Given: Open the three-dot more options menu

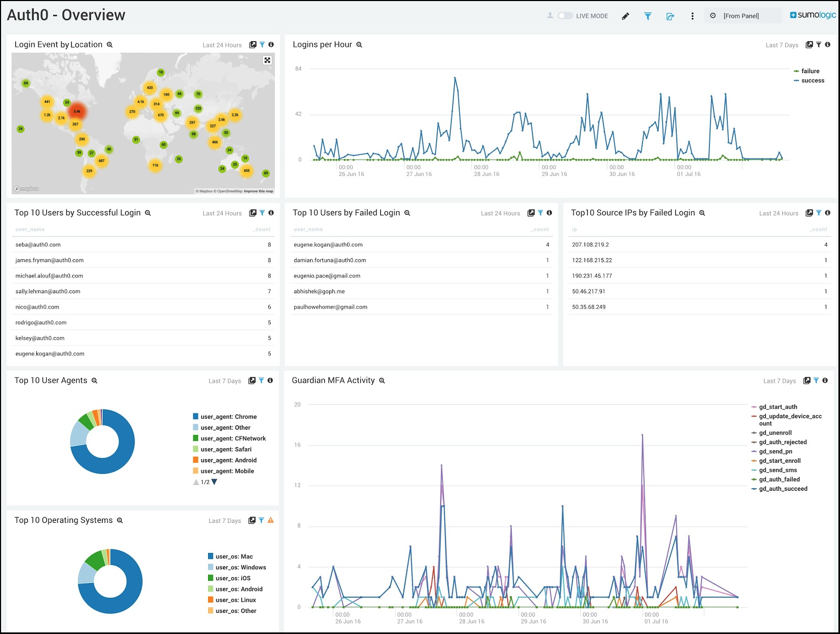Looking at the screenshot, I should [x=692, y=16].
